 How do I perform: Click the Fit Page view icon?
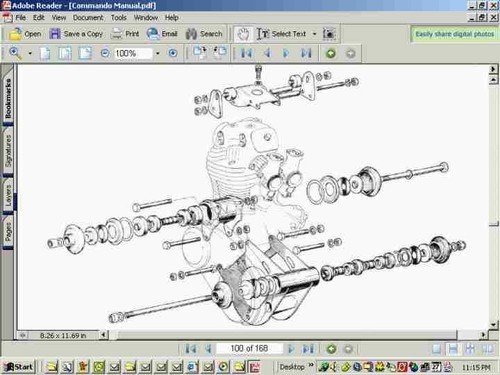coord(65,53)
